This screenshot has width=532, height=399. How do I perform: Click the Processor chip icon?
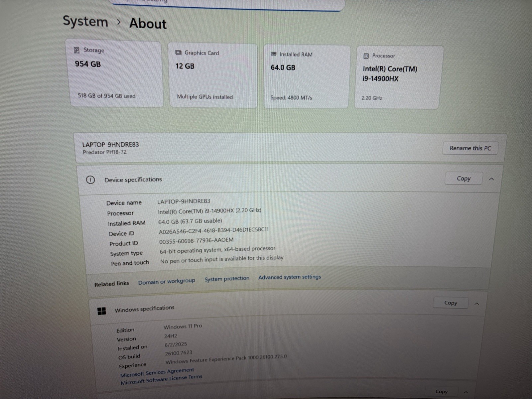point(366,56)
